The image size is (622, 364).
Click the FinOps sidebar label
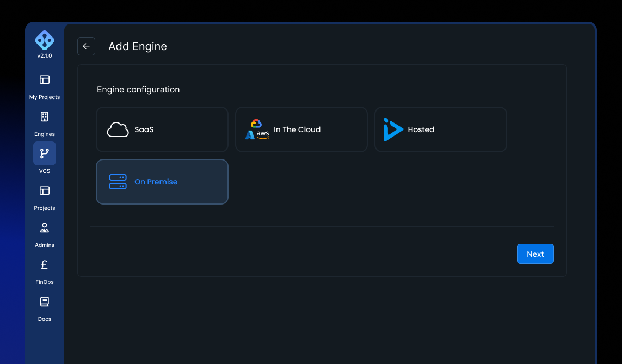[x=45, y=282]
